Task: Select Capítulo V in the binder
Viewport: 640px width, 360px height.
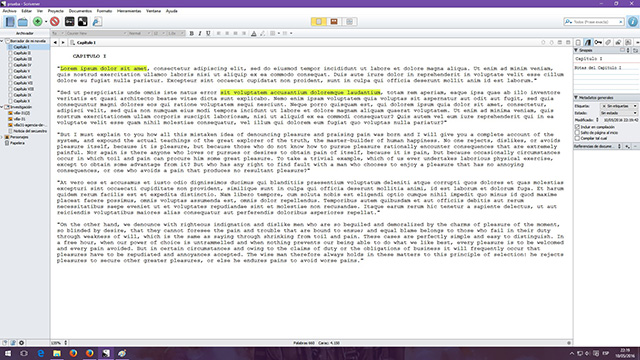Action: click(22, 71)
